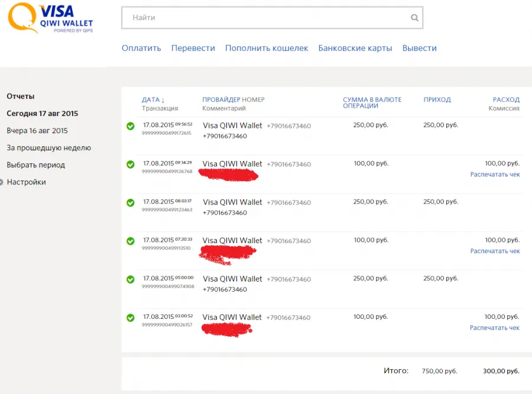Click green check icon of 09:56:52 transaction
The height and width of the screenshot is (394, 532).
coord(130,126)
